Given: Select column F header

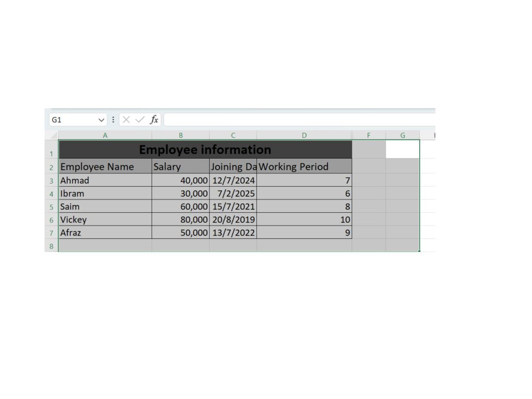Looking at the screenshot, I should (369, 135).
